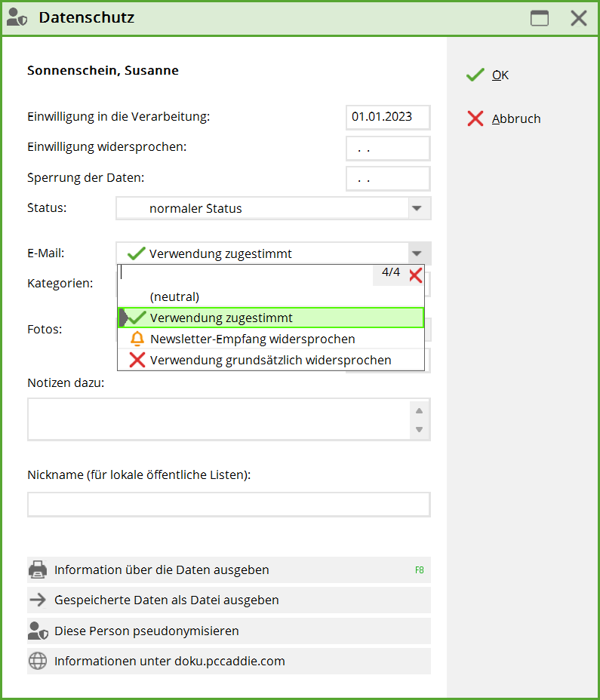
Task: Click the green checkmark OK icon
Action: (x=475, y=75)
